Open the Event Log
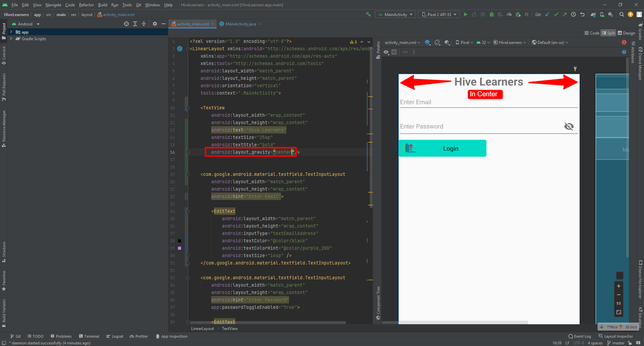 579,336
